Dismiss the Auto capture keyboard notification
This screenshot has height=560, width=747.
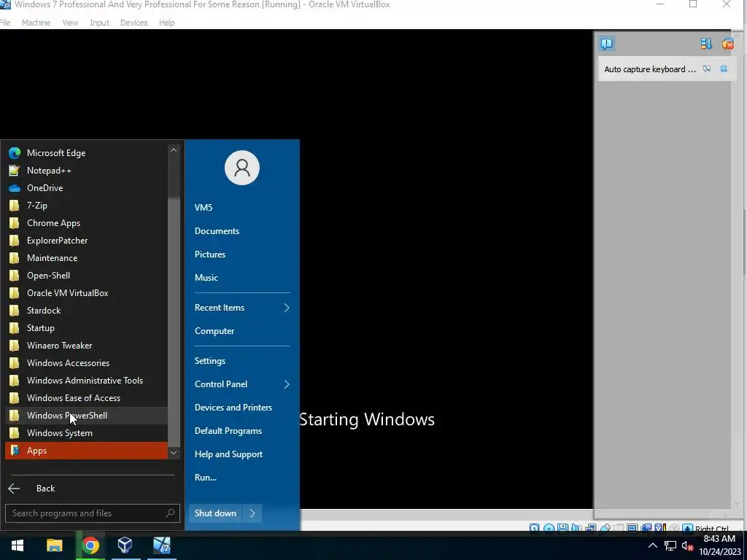point(724,69)
